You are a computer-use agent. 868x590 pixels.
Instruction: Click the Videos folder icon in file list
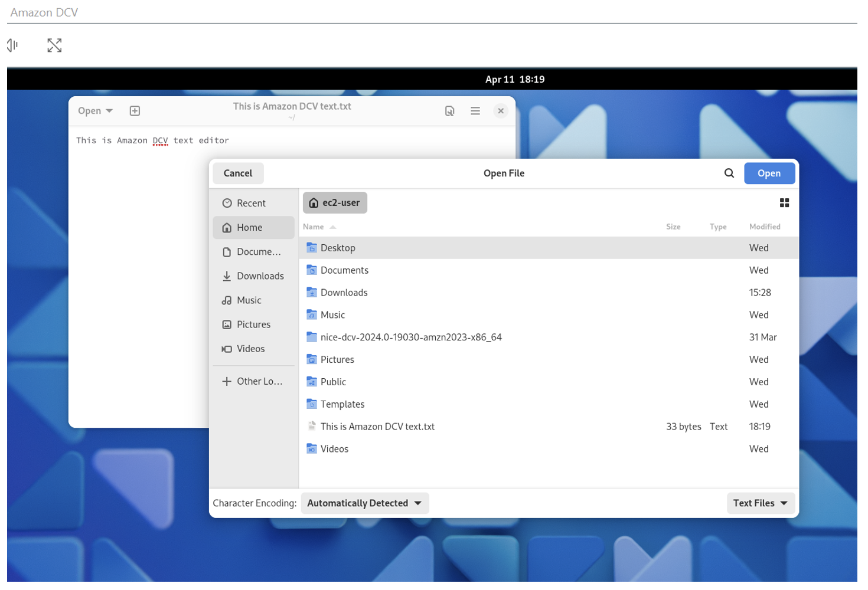(312, 449)
